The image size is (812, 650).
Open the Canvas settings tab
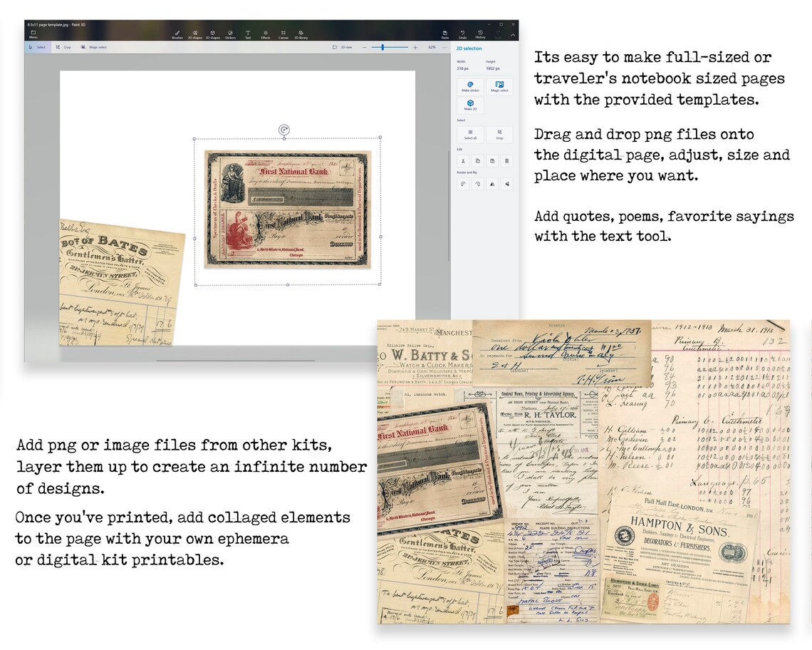coord(283,35)
